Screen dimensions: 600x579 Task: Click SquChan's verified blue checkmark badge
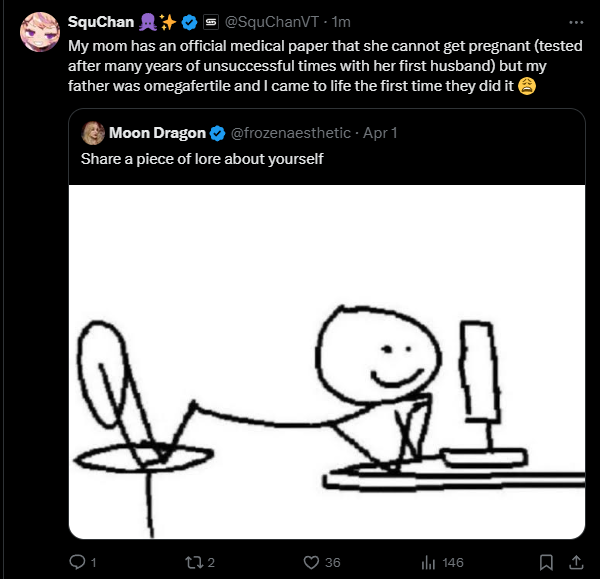tap(189, 22)
